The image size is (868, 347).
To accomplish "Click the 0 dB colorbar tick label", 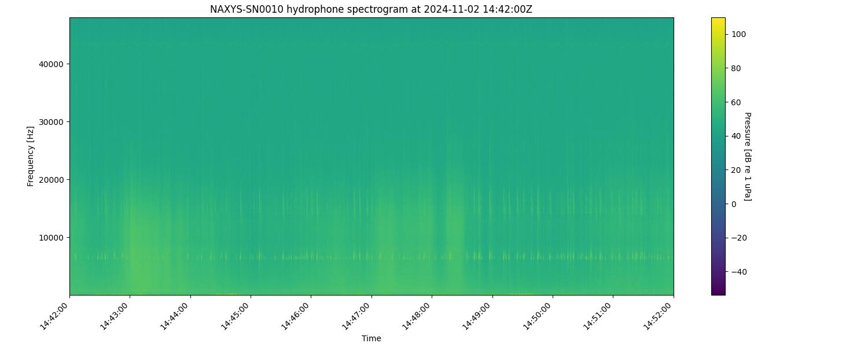I will coord(734,204).
